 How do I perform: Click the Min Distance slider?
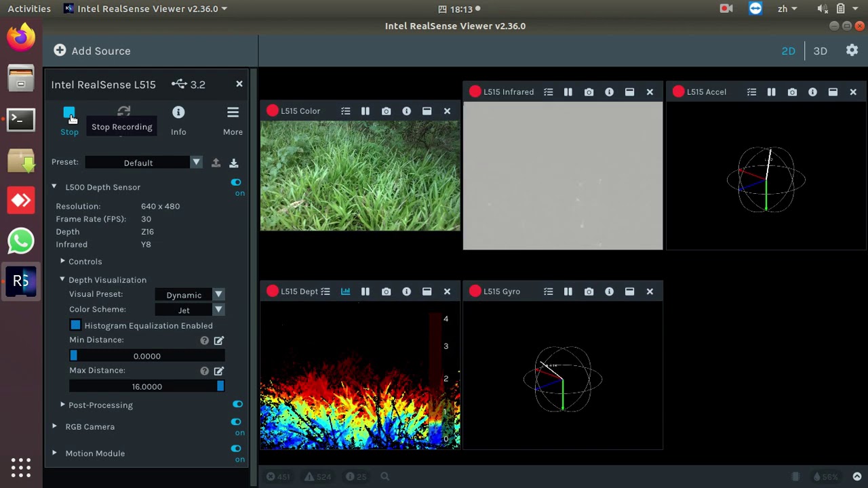pos(147,356)
